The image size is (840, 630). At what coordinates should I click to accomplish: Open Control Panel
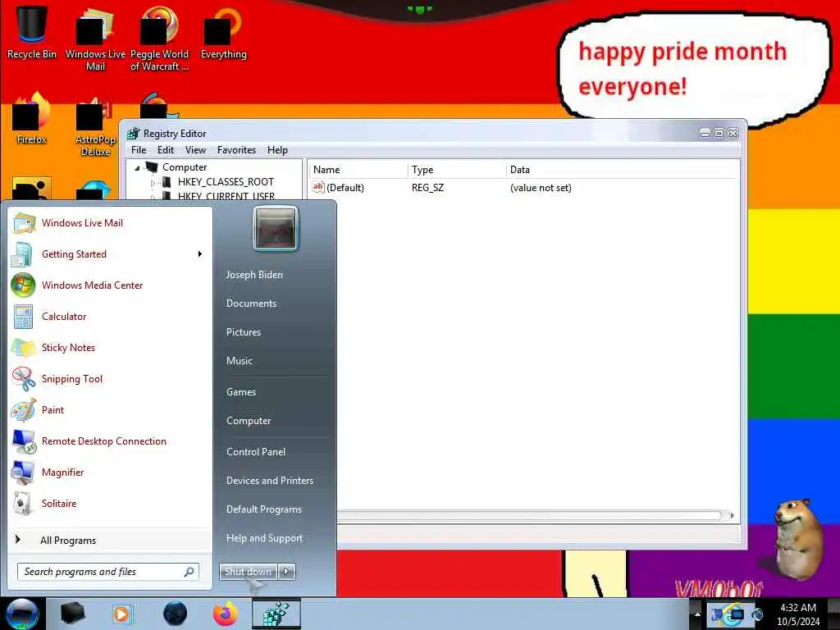click(256, 452)
